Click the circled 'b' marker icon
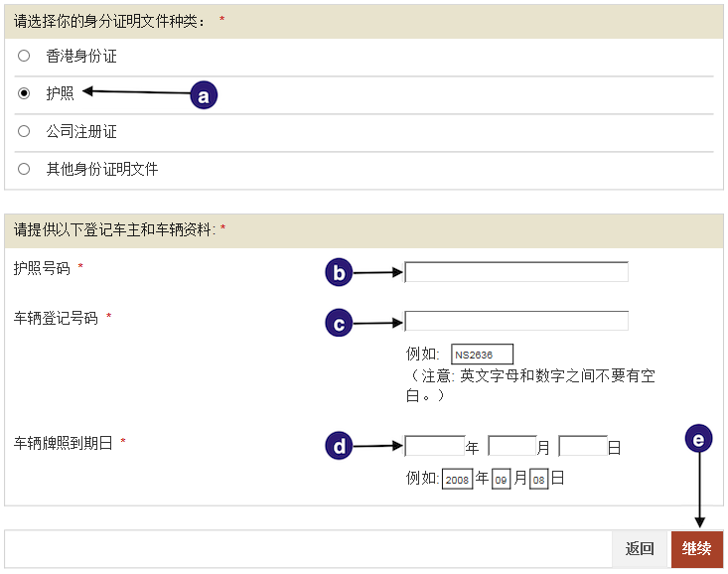This screenshot has width=728, height=574. tap(339, 273)
